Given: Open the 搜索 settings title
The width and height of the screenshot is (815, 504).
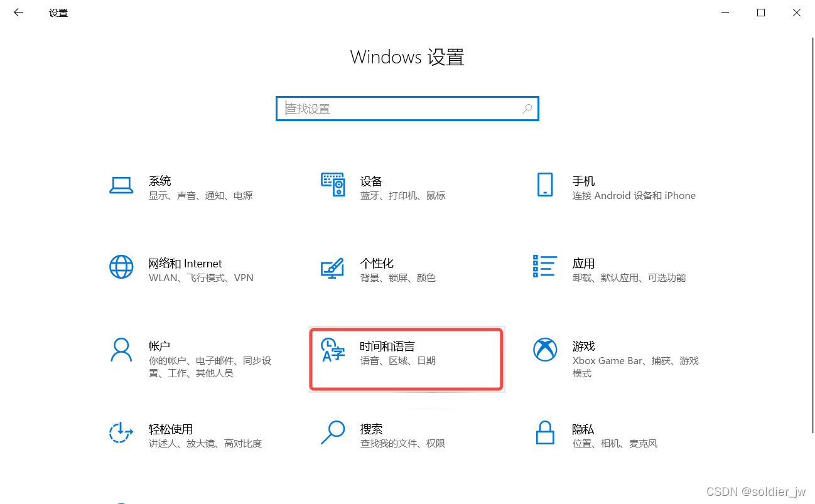Looking at the screenshot, I should click(x=371, y=429).
